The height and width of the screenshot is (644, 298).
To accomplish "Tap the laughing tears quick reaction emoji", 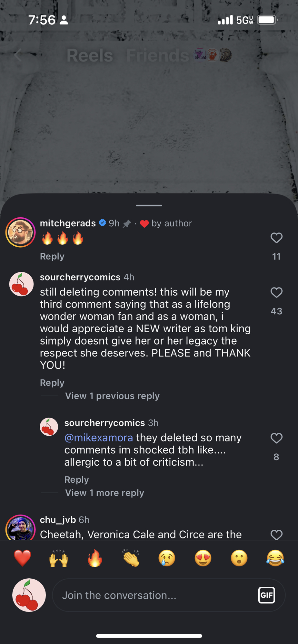I will tap(275, 558).
